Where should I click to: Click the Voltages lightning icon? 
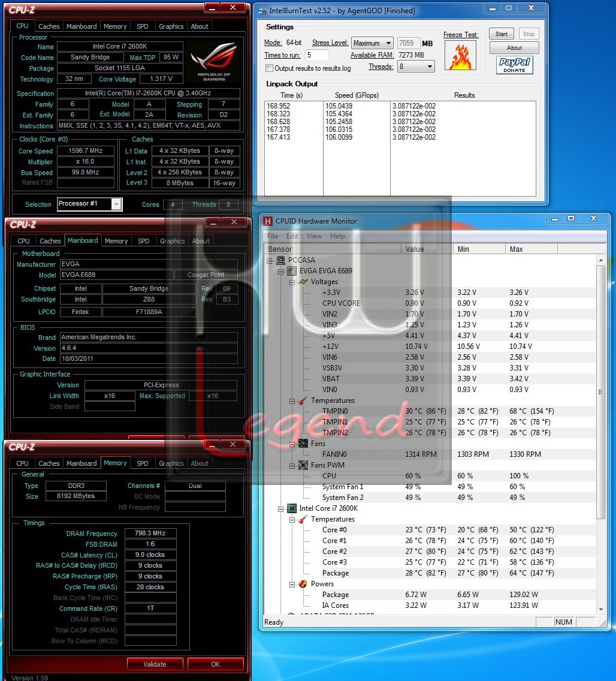tap(303, 282)
